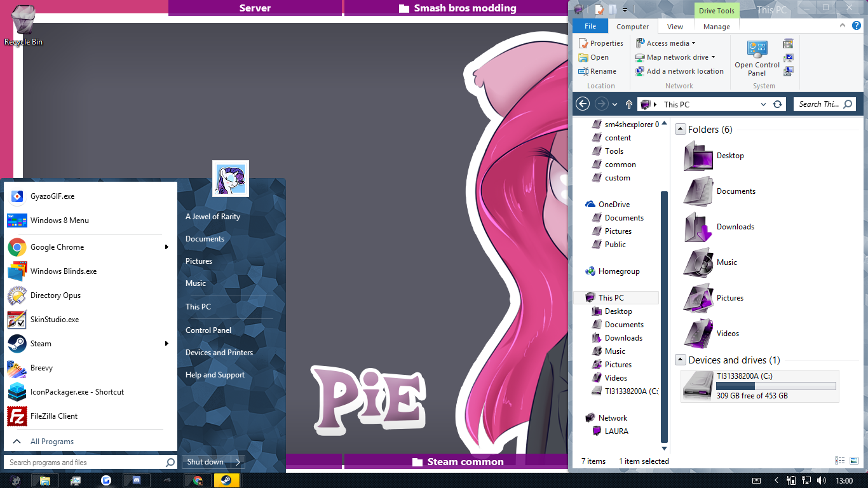
Task: Click the Steam taskbar icon
Action: pos(226,480)
